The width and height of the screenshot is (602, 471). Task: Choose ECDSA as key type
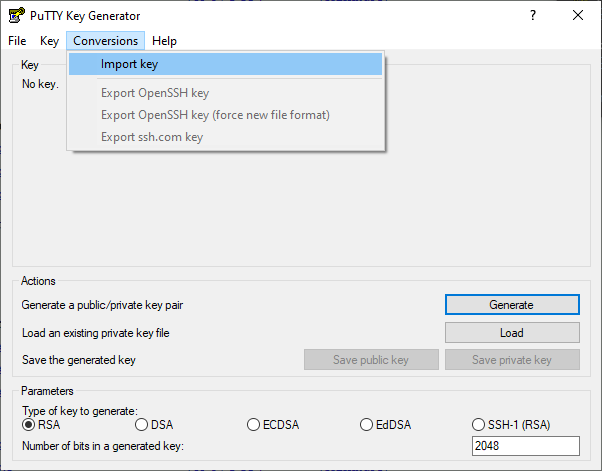point(273,425)
